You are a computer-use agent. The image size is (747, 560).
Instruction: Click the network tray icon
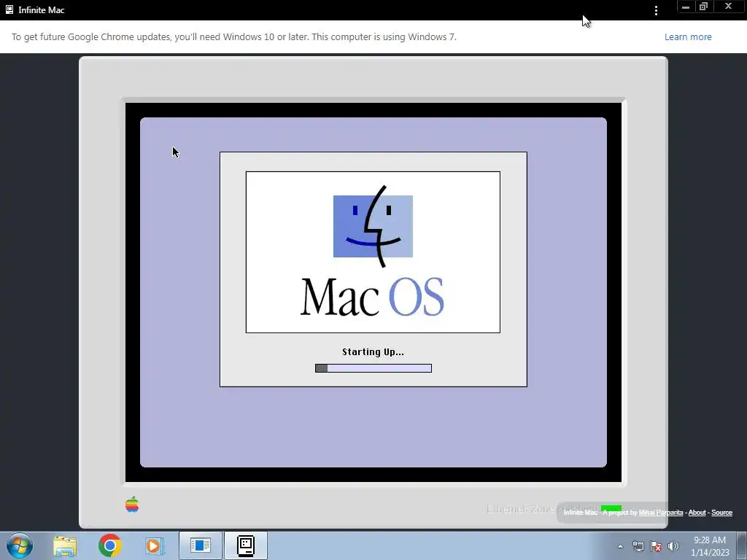tap(638, 546)
